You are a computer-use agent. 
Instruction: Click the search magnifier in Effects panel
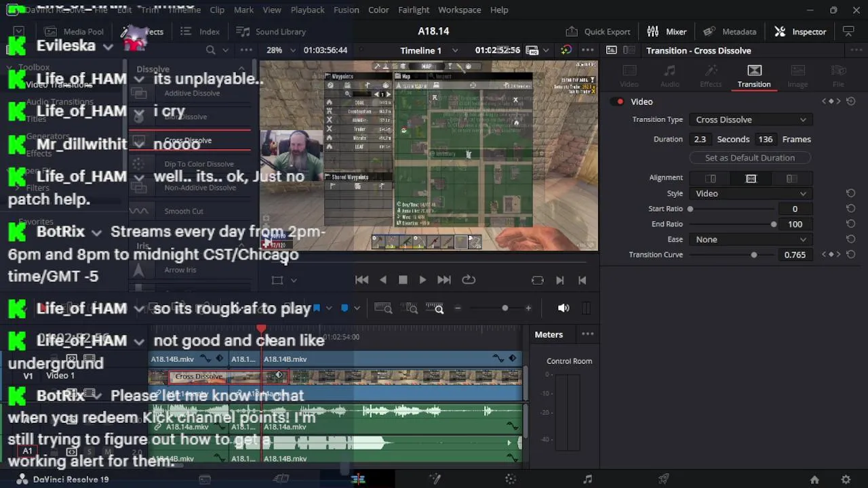tap(211, 50)
